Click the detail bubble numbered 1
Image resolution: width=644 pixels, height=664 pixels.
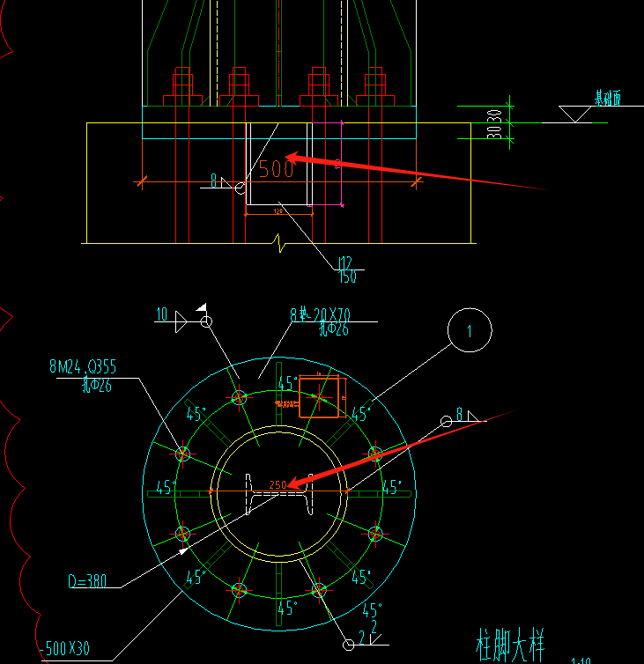pos(470,330)
